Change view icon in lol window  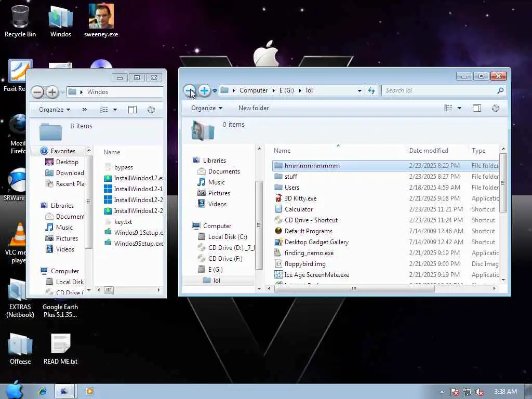[x=448, y=108]
